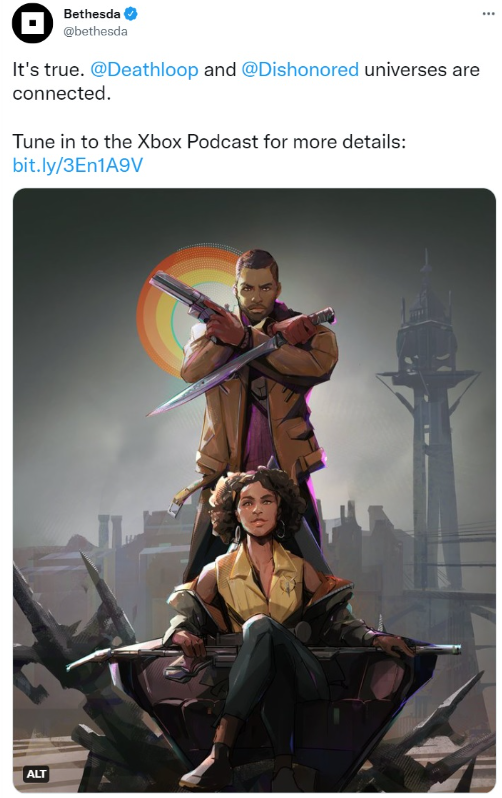Open the Deathloop artwork image

(254, 490)
